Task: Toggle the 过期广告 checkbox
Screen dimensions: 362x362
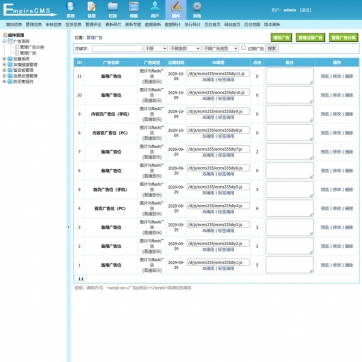Action: point(243,48)
